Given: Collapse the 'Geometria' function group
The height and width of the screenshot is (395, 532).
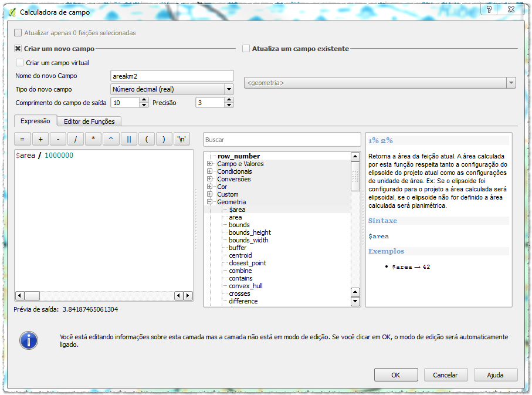Looking at the screenshot, I should (209, 202).
